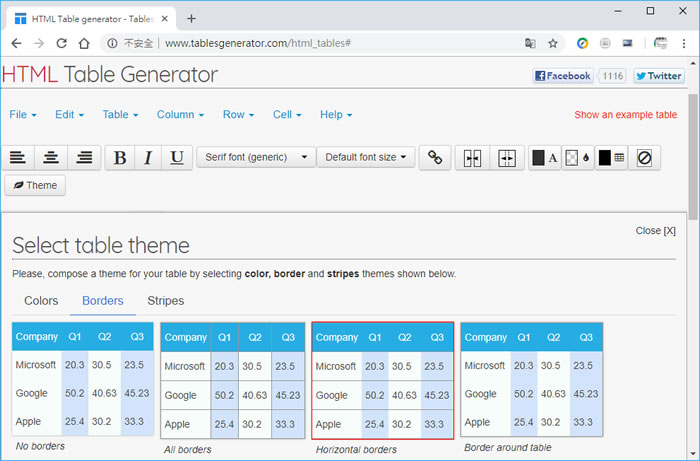Close the HTML Table generator tab
The height and width of the screenshot is (461, 700).
point(165,19)
